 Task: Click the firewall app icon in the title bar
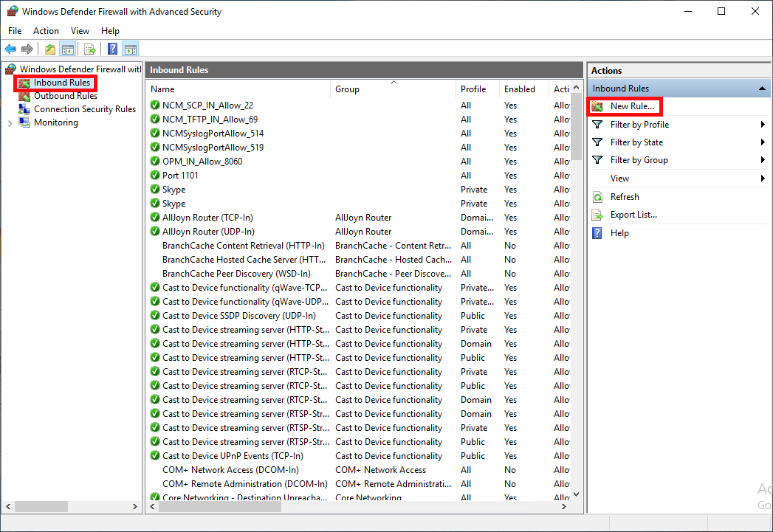(x=13, y=11)
